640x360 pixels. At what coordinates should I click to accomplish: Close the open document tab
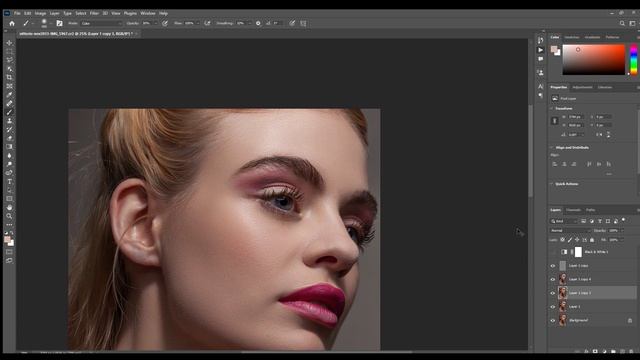pyautogui.click(x=136, y=33)
